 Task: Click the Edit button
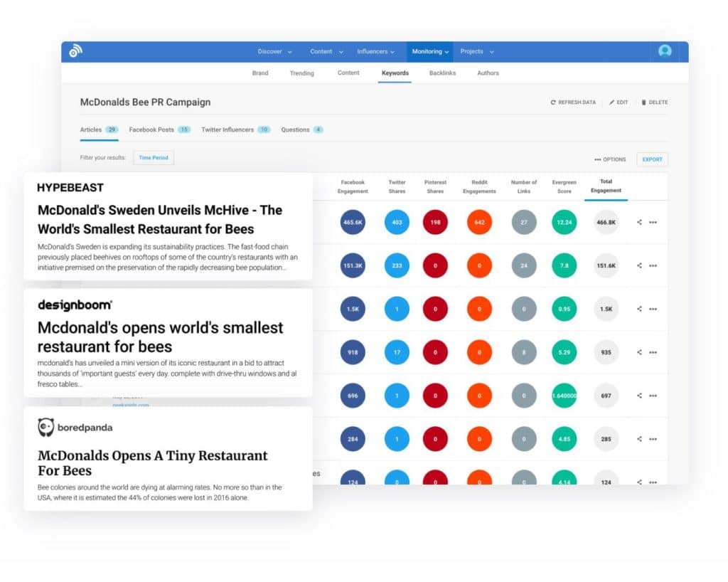tap(619, 102)
